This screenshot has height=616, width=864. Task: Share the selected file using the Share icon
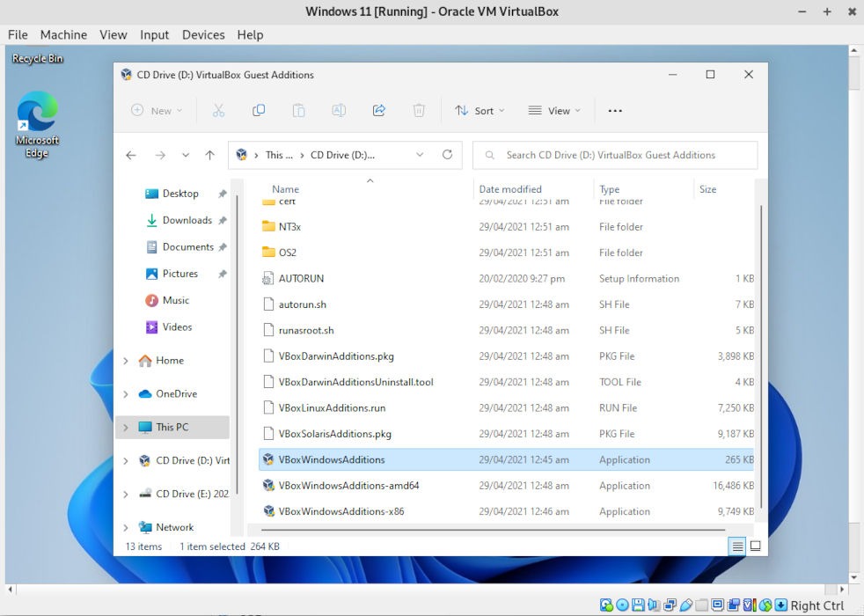click(379, 109)
